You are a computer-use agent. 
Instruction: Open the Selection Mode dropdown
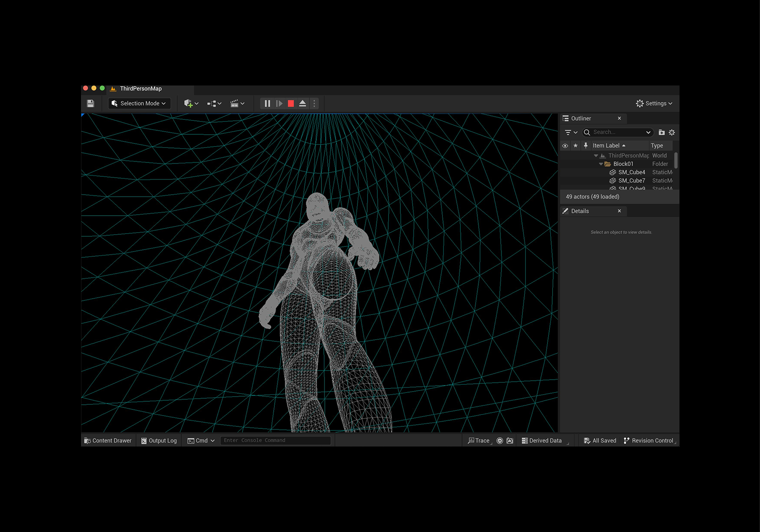point(139,104)
